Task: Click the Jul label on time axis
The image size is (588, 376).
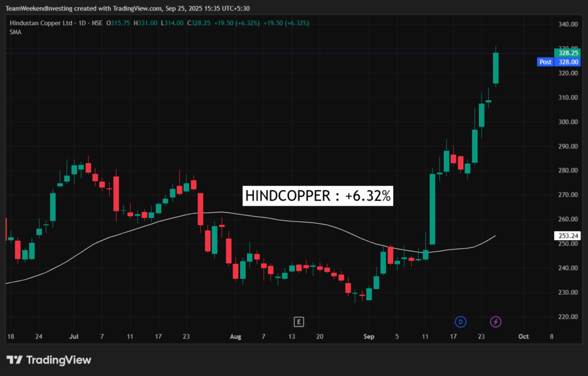Action: [74, 336]
